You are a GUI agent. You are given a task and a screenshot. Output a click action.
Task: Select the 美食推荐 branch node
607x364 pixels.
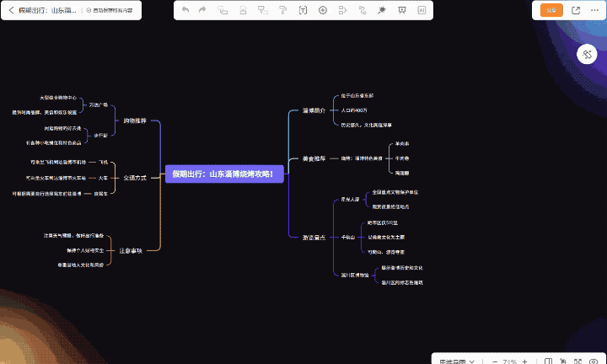click(314, 158)
